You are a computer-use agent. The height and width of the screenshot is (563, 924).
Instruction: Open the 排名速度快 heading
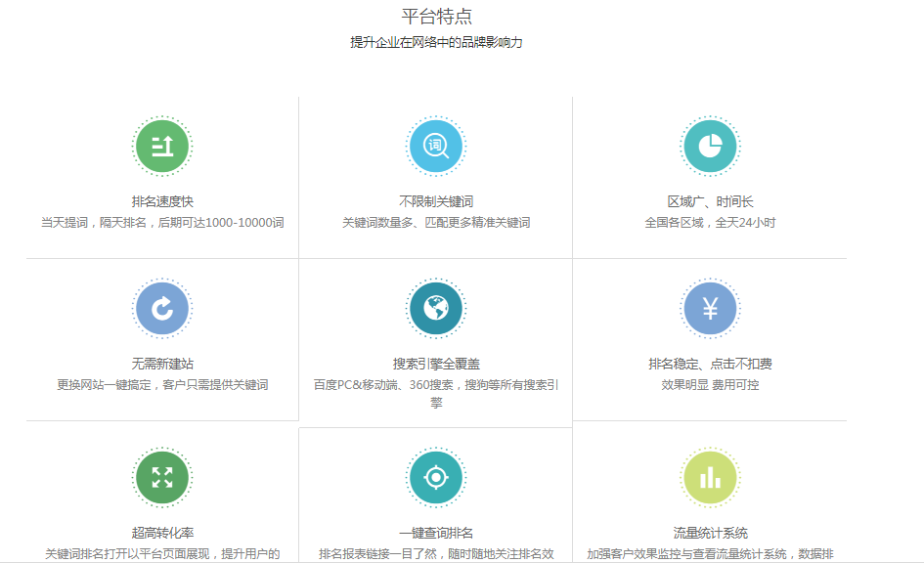(162, 201)
